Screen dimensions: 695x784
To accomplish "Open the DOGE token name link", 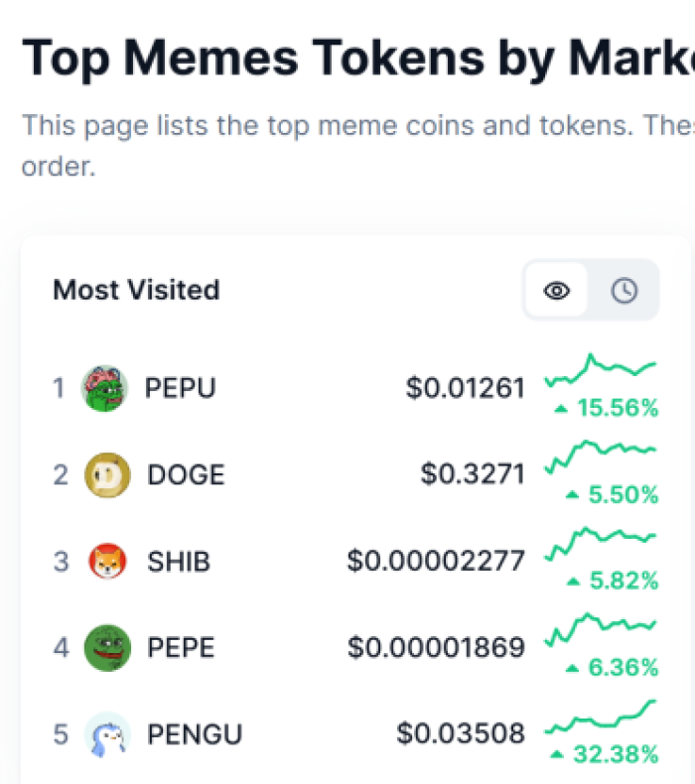I will (186, 474).
